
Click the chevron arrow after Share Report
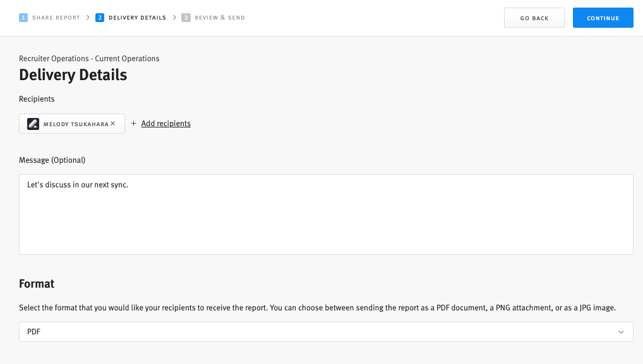(87, 18)
